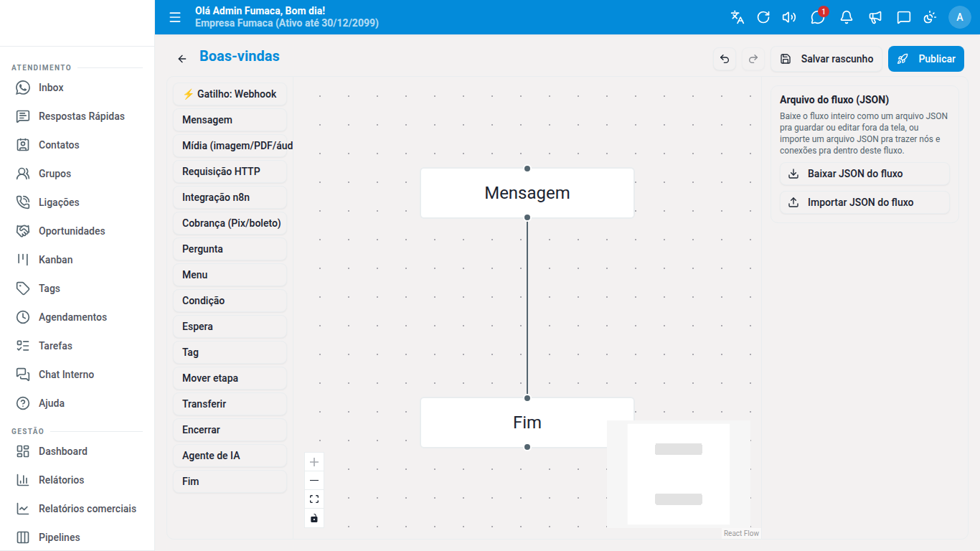This screenshot has height=551, width=980.
Task: Open Oportunidades in the sidebar
Action: click(77, 231)
